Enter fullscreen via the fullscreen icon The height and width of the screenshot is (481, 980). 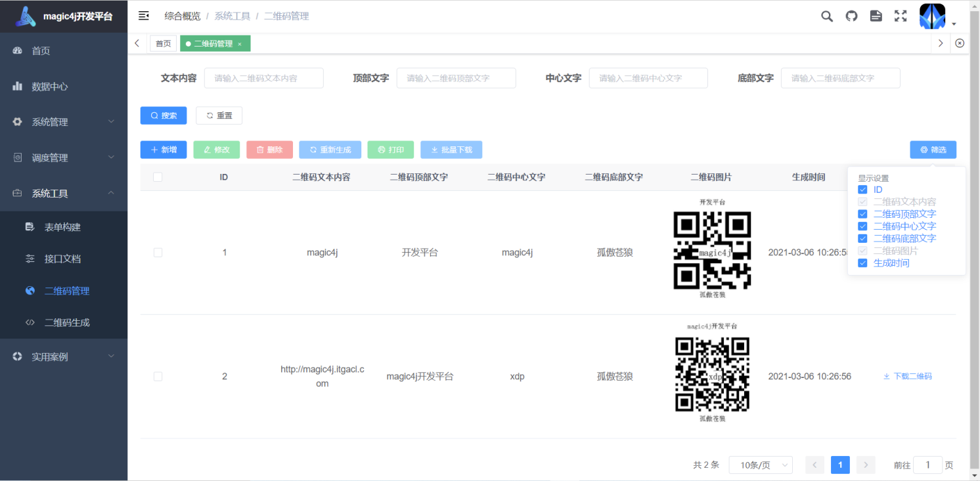(900, 16)
